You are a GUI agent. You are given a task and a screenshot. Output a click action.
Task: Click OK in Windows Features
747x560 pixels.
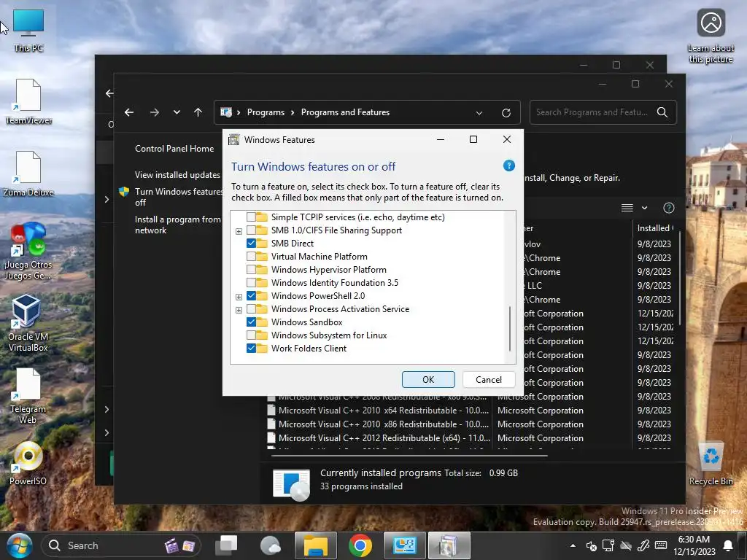point(428,379)
